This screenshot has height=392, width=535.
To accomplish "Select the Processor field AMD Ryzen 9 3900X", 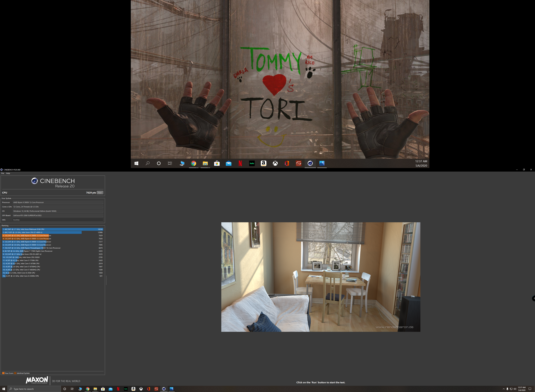I will coord(58,202).
